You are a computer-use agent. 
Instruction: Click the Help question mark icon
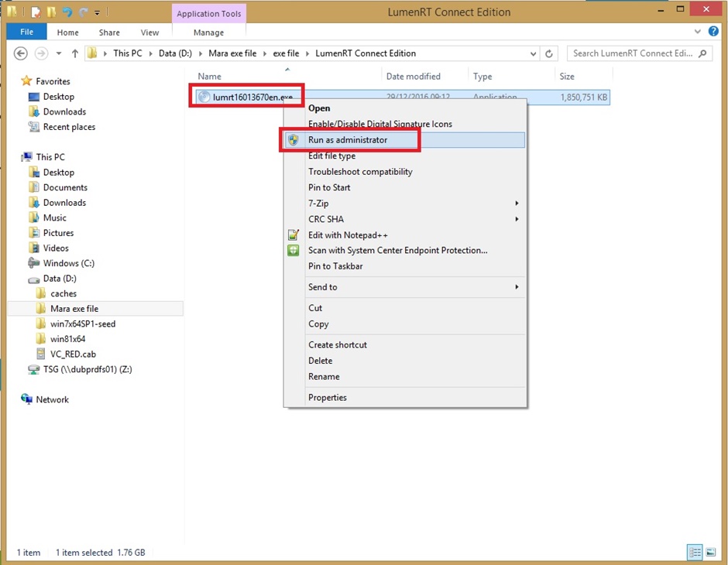[x=713, y=32]
